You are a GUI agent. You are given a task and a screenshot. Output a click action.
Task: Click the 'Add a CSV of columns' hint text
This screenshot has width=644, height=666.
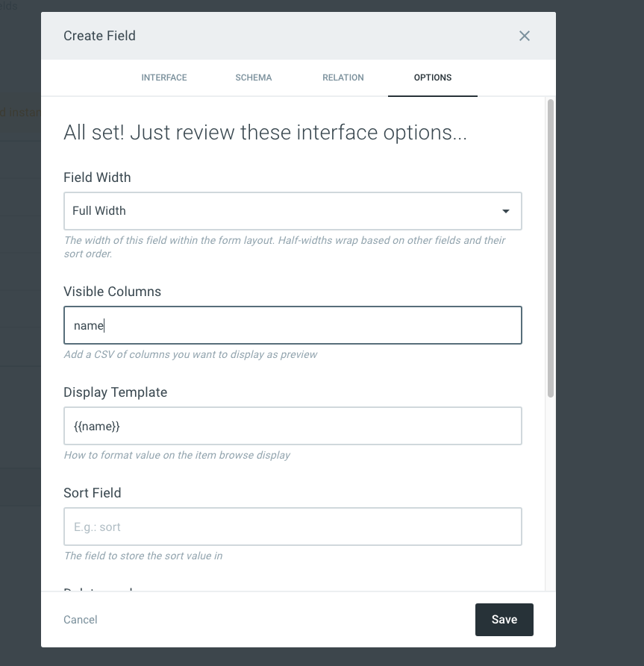pyautogui.click(x=190, y=355)
